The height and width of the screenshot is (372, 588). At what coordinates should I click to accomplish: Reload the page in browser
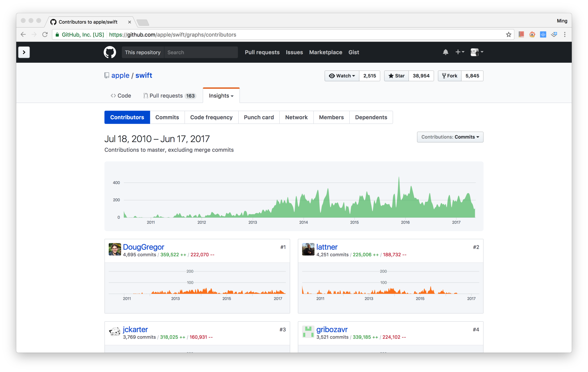coord(45,35)
